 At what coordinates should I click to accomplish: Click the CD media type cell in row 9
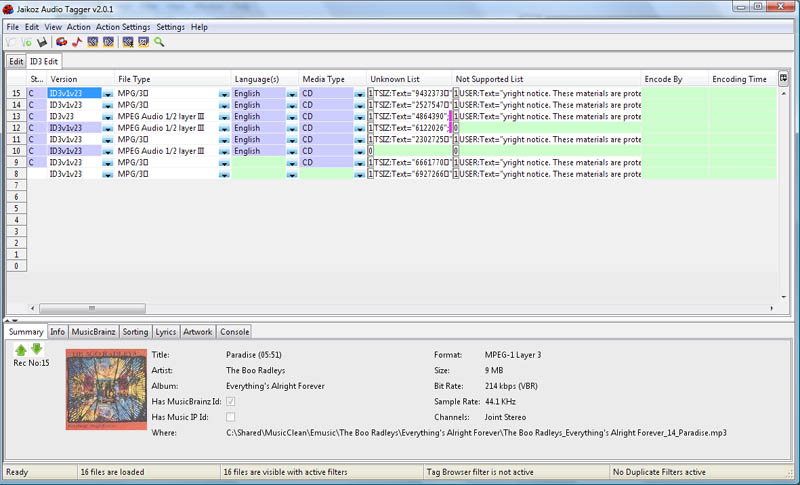coord(327,162)
